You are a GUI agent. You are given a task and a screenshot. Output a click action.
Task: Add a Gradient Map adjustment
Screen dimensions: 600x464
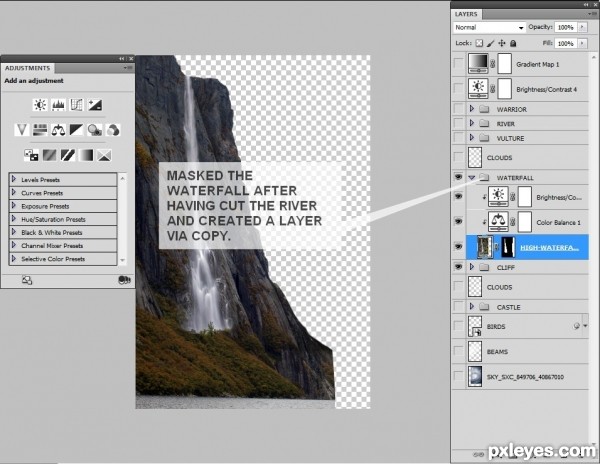[86, 155]
